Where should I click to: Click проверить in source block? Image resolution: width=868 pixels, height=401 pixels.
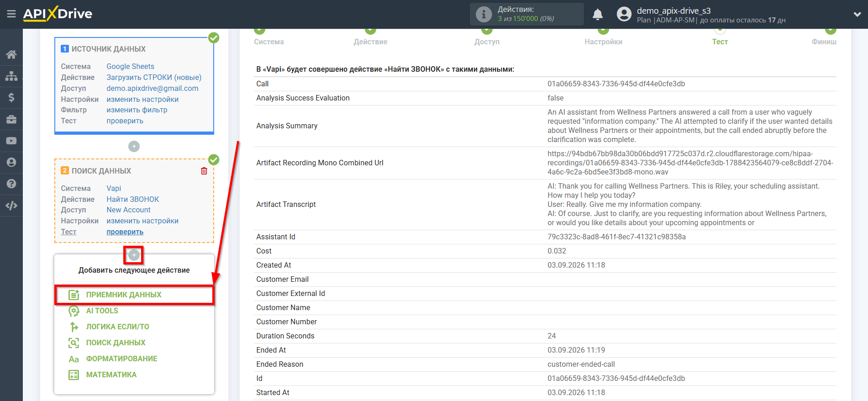(x=125, y=121)
